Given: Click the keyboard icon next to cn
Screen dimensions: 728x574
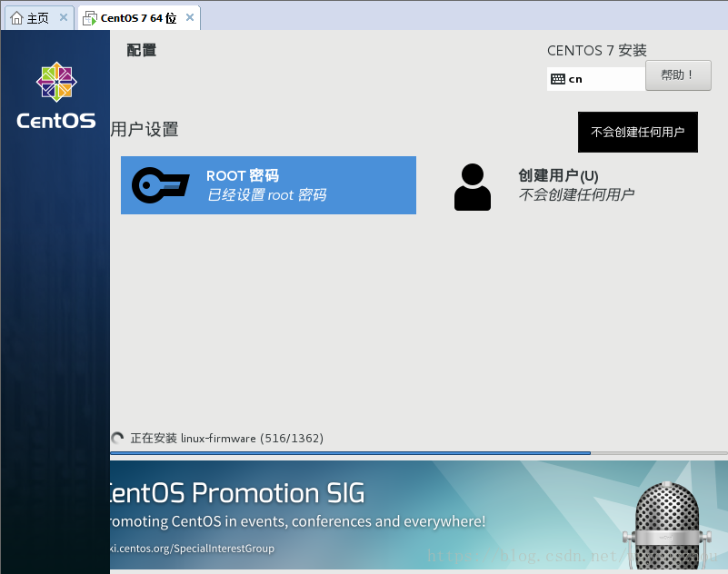Looking at the screenshot, I should 558,79.
